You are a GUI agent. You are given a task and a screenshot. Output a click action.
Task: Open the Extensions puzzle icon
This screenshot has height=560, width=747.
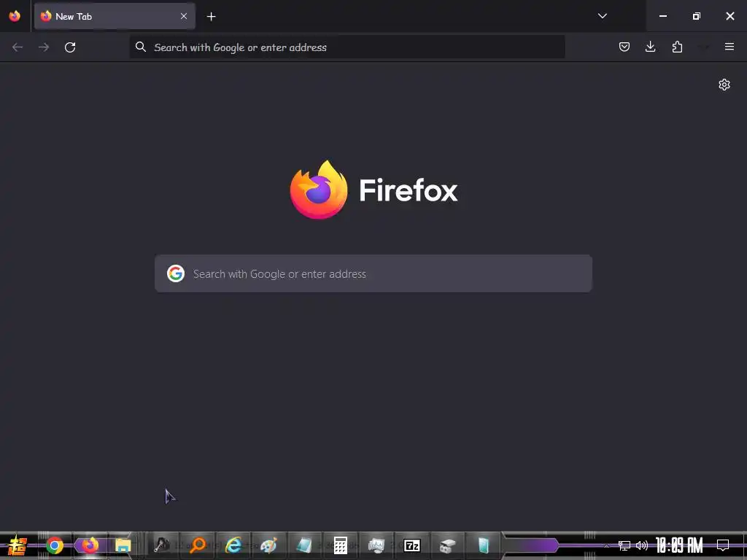coord(677,47)
